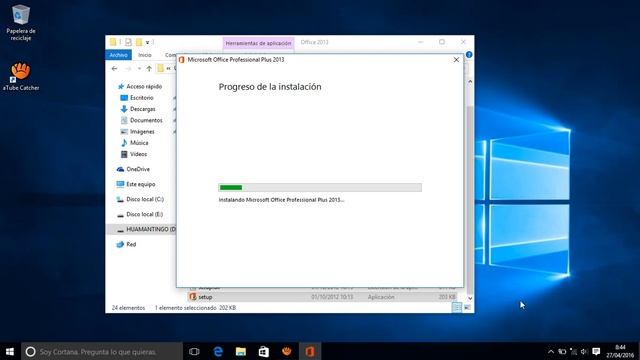
Task: Open the Archivo tab in Explorer
Action: [118, 55]
